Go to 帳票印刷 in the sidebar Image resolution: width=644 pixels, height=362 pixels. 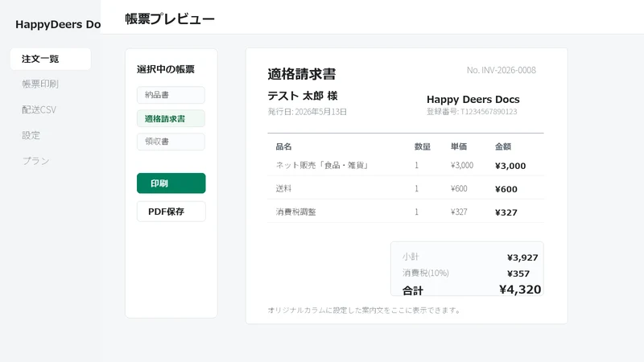(40, 84)
